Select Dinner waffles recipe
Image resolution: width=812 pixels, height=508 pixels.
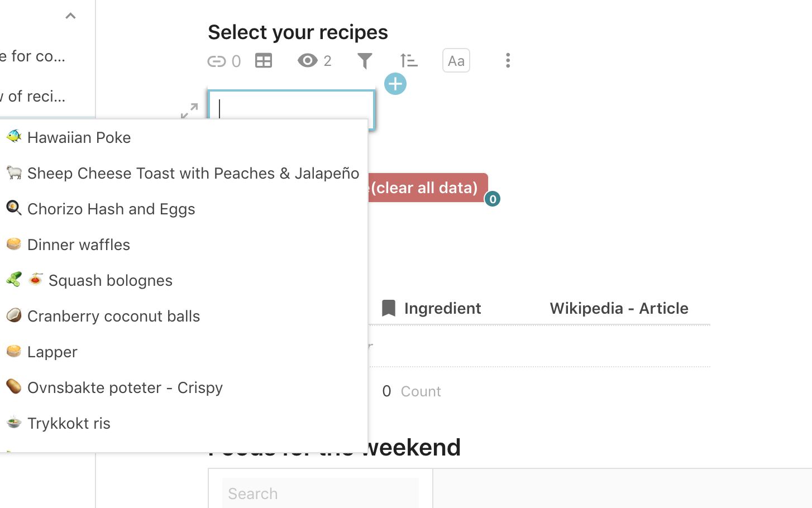(x=79, y=245)
